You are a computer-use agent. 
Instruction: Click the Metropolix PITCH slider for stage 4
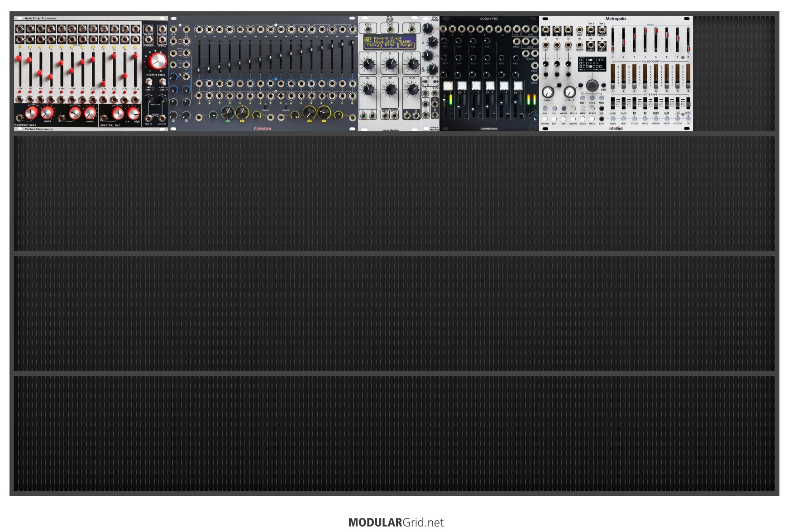click(x=645, y=40)
